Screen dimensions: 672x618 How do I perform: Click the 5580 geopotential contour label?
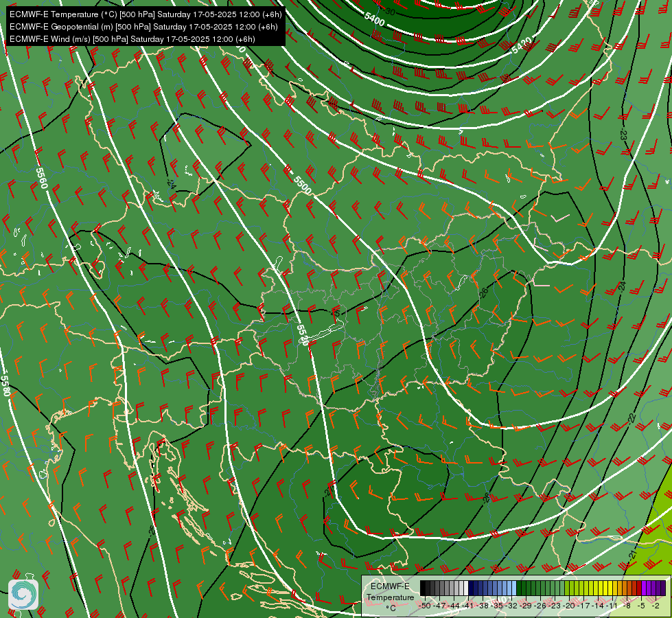click(5, 386)
